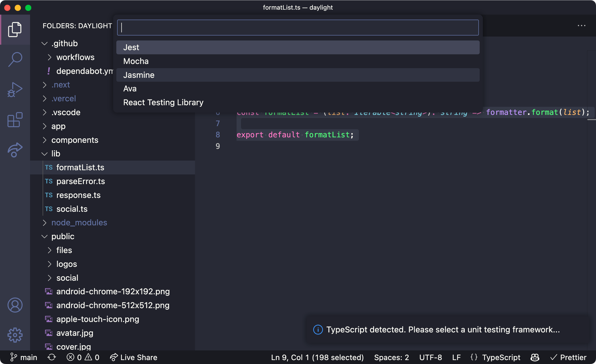Screen dimensions: 596x364
Task: Open the Explorer view icon
Action: 15,30
